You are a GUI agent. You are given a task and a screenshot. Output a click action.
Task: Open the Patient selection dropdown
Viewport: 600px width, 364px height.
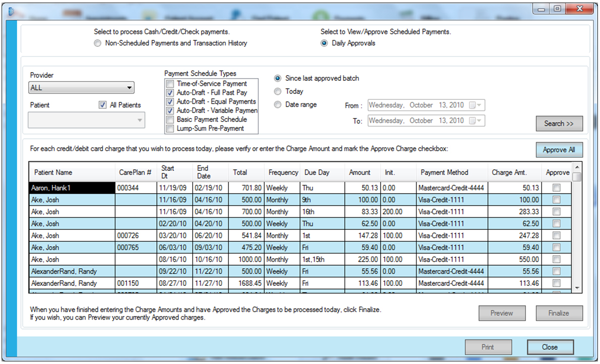[x=140, y=120]
